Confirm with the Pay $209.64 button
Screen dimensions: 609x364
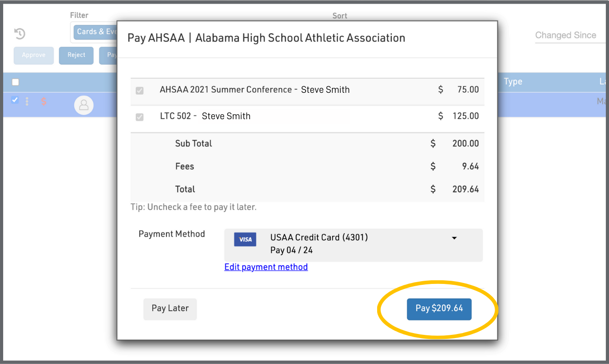pyautogui.click(x=439, y=309)
